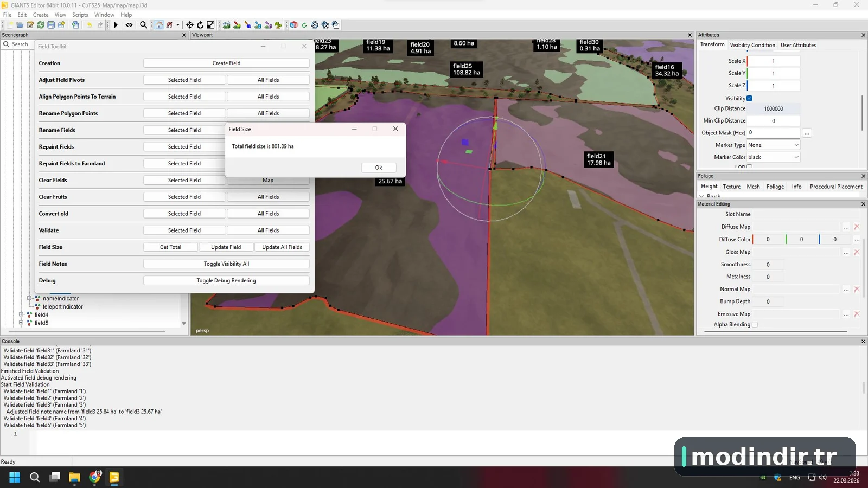Image resolution: width=868 pixels, height=488 pixels.
Task: Click the Scale X input field
Action: click(x=774, y=61)
